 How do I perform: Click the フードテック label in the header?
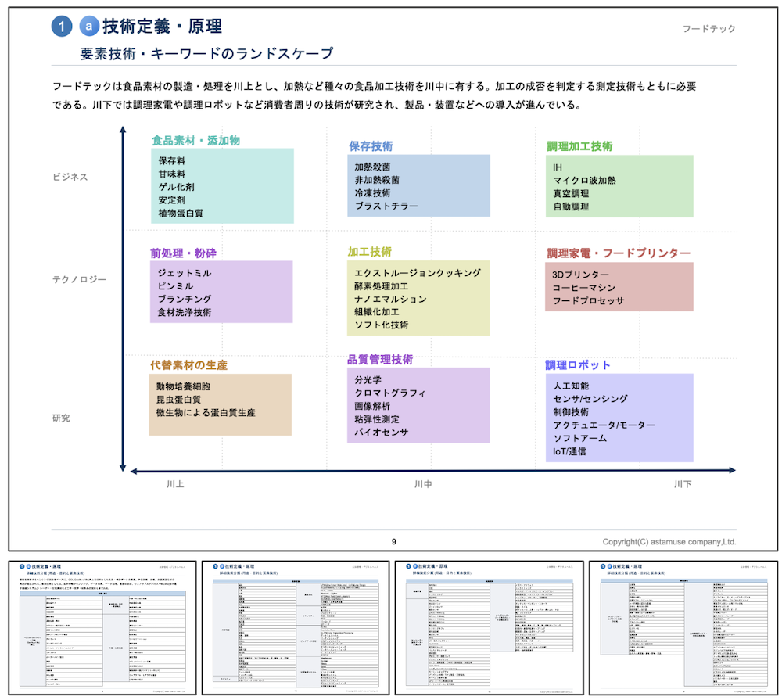click(708, 29)
